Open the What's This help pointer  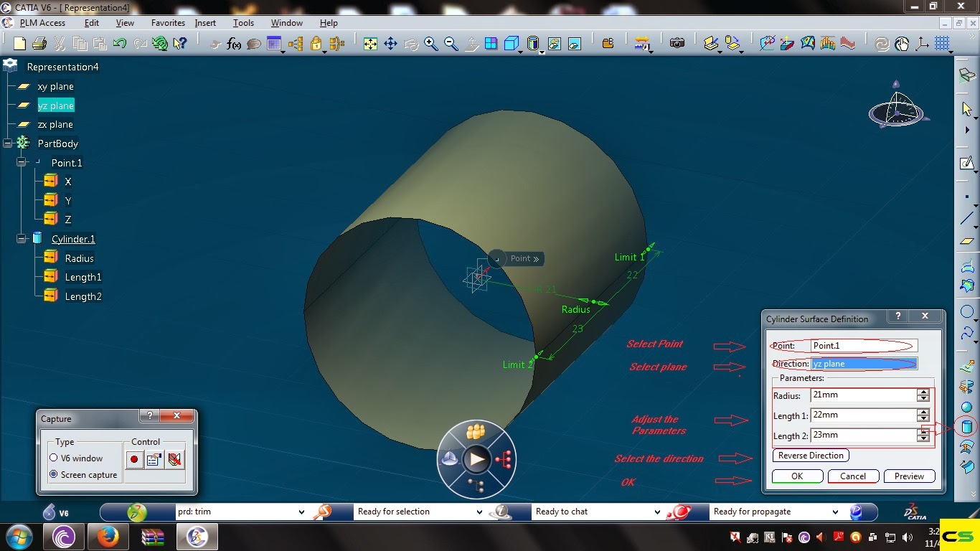180,44
